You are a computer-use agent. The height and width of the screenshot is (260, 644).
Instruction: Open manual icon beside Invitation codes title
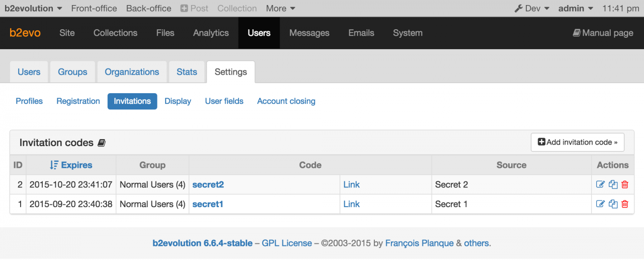coord(102,143)
